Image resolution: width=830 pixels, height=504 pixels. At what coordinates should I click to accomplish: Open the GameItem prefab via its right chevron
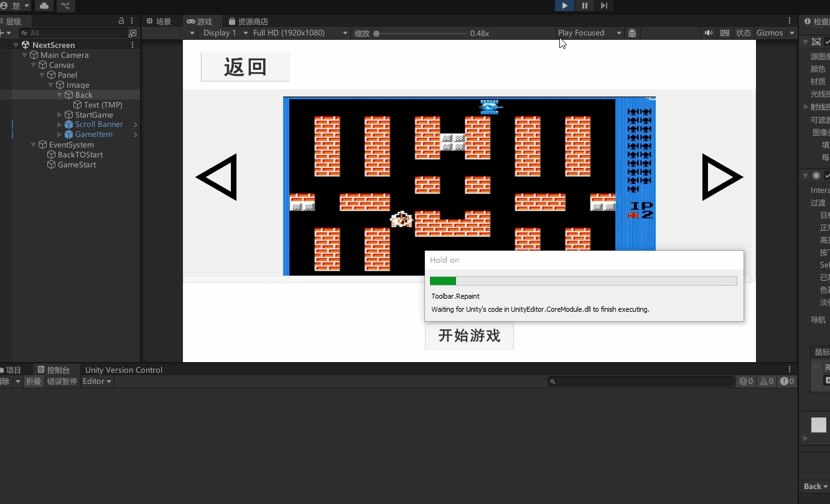pyautogui.click(x=135, y=134)
